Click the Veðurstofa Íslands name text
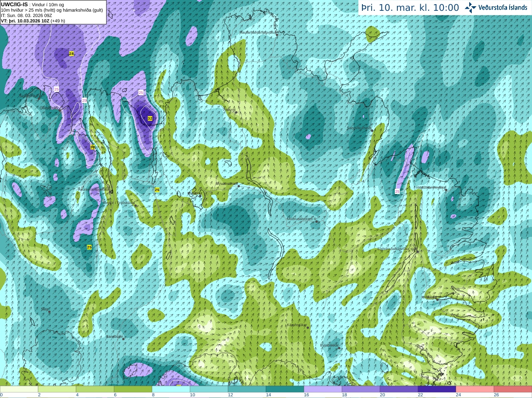The image size is (532, 398). coord(503,7)
